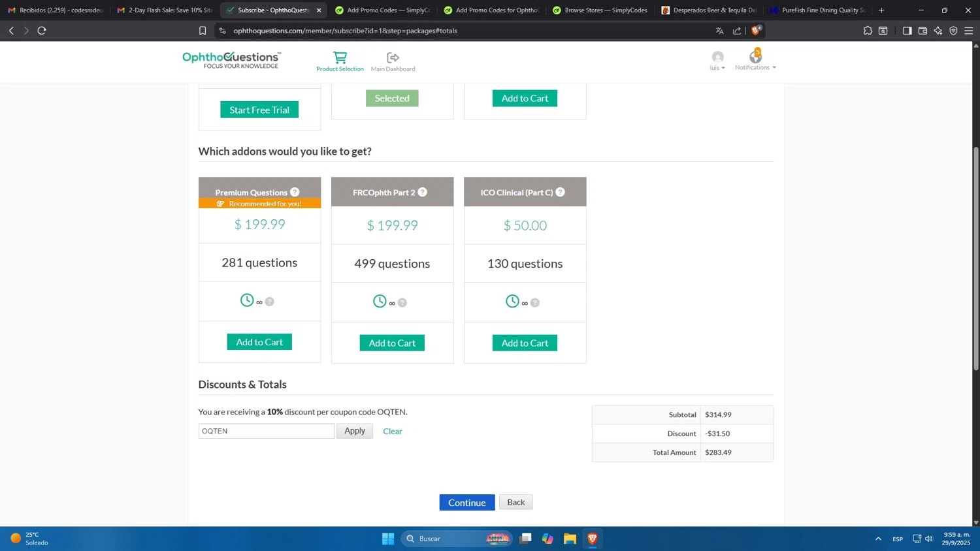Open Brave Leo AI icon

point(938,31)
